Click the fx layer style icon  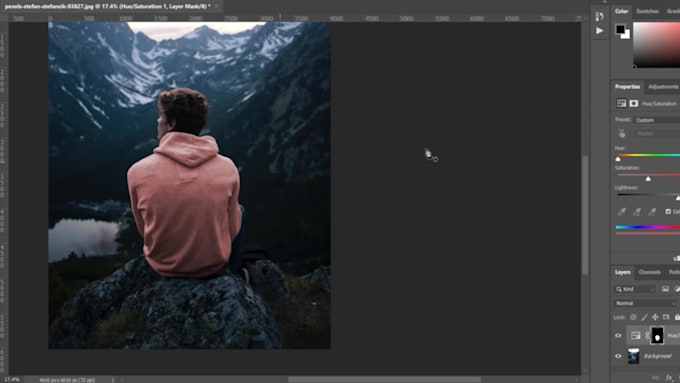pyautogui.click(x=669, y=378)
